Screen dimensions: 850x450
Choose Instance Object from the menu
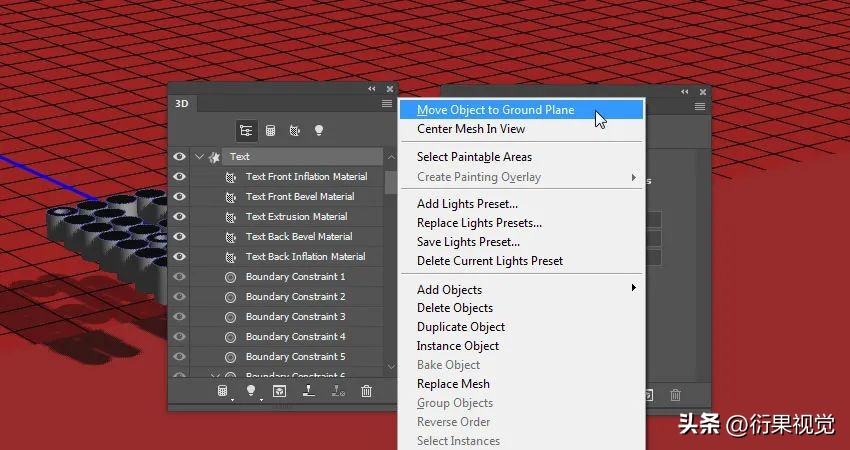click(x=521, y=346)
